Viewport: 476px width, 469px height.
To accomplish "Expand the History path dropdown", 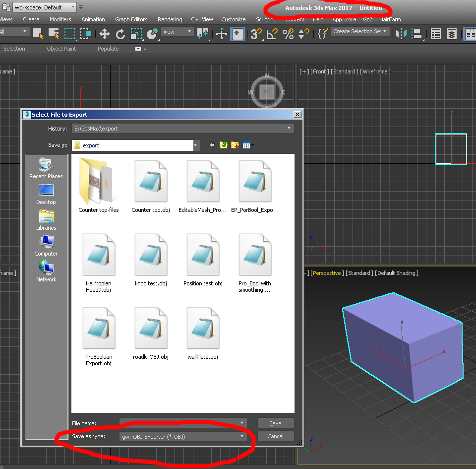I will pos(288,128).
